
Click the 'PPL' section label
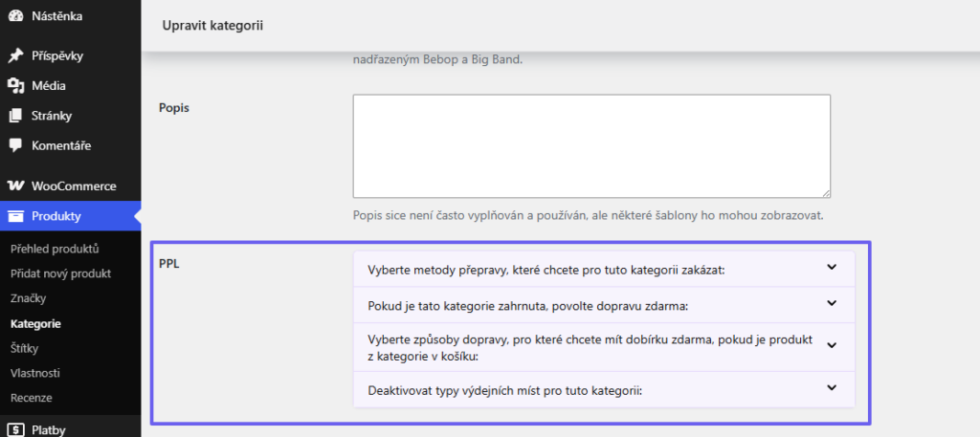170,263
